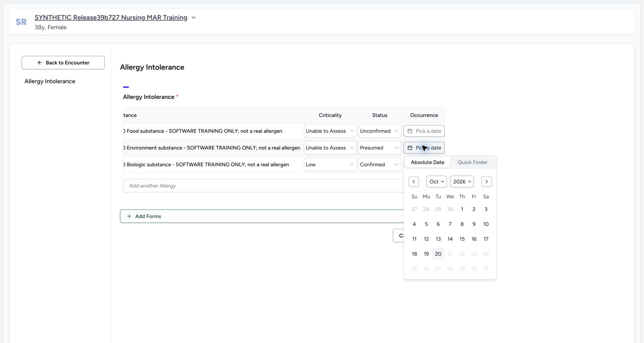Change Food substance criticality dropdown
The width and height of the screenshot is (644, 343).
(x=330, y=131)
